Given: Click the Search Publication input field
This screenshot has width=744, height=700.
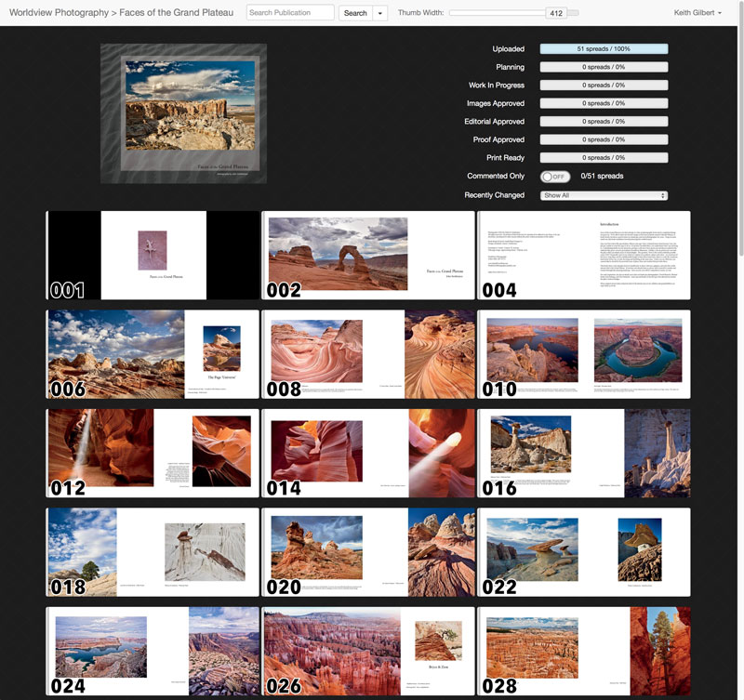Looking at the screenshot, I should (290, 13).
